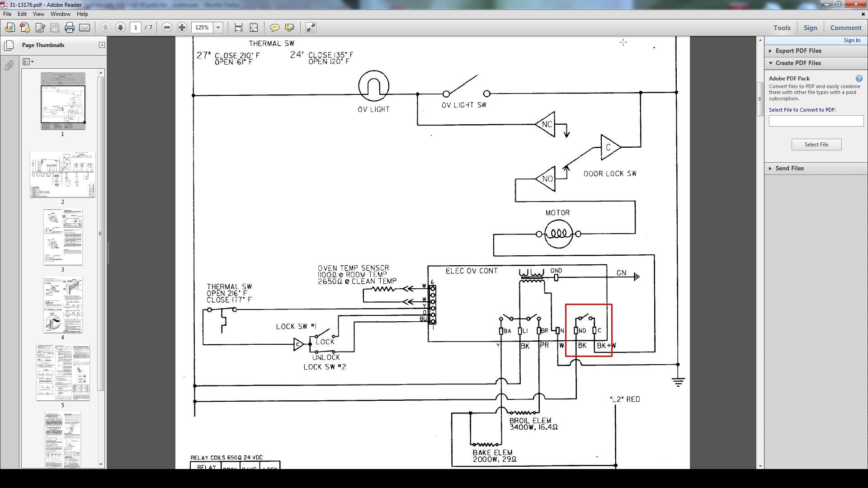The height and width of the screenshot is (488, 868).
Task: Add a sticky note comment
Action: (x=274, y=28)
